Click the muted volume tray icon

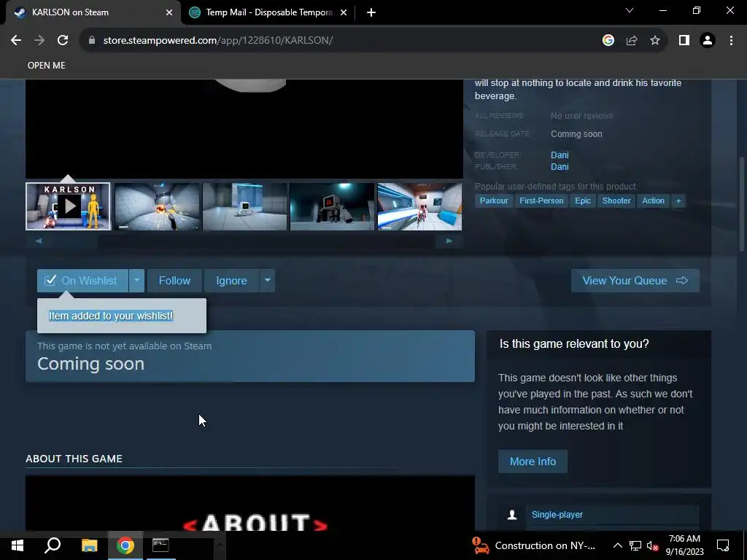coord(653,545)
